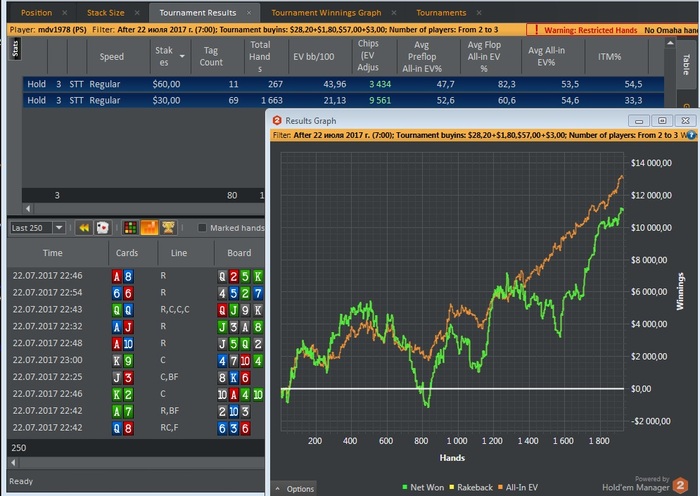Viewport: 700px width, 496px height.
Task: Open the playing cards hand viewer icon
Action: 103,228
